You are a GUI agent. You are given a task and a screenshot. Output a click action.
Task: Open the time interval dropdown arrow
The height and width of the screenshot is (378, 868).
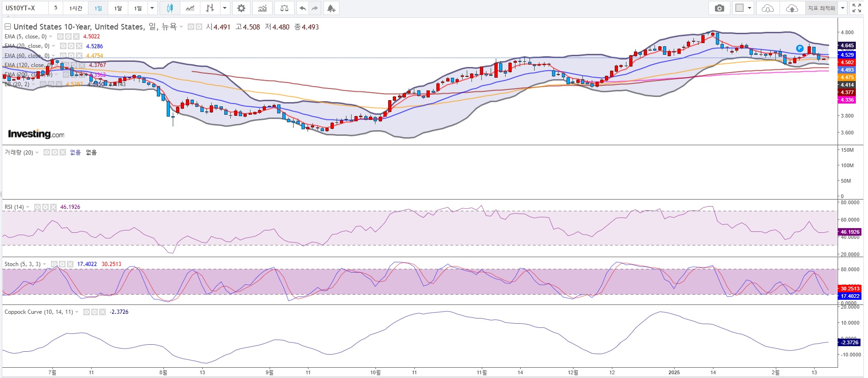click(152, 8)
